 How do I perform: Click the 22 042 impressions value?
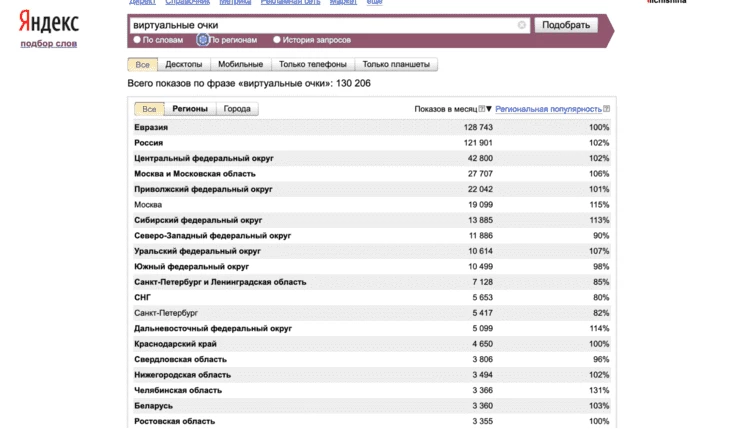tap(480, 189)
